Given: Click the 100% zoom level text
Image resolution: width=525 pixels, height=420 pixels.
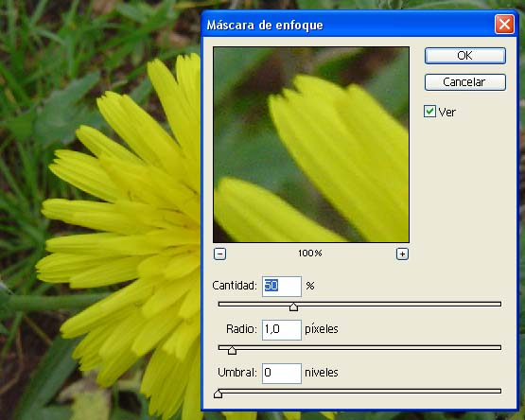Looking at the screenshot, I should pyautogui.click(x=310, y=254).
